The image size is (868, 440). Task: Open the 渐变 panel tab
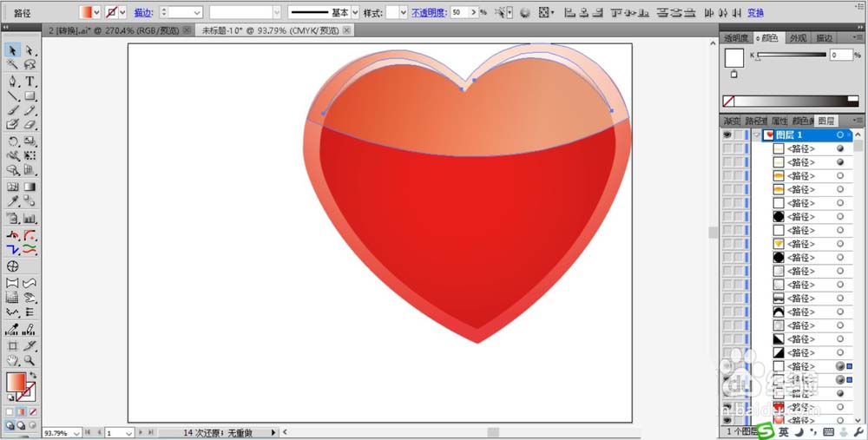[x=731, y=121]
